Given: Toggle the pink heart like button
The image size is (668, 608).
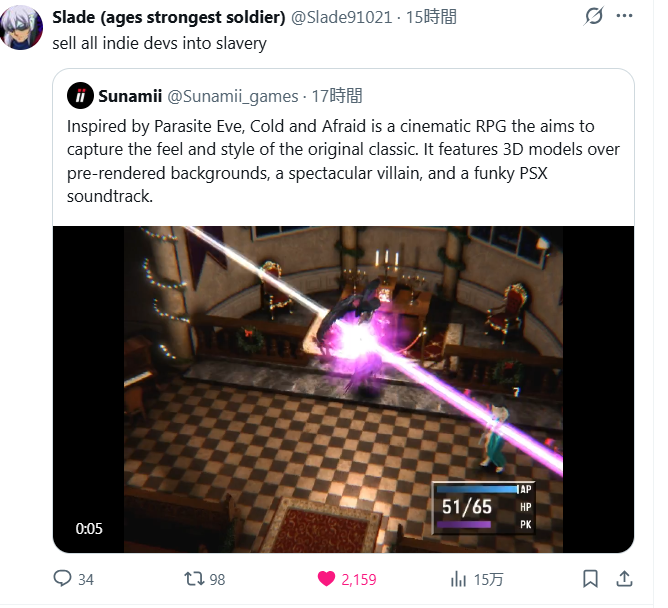Looking at the screenshot, I should pos(326,579).
